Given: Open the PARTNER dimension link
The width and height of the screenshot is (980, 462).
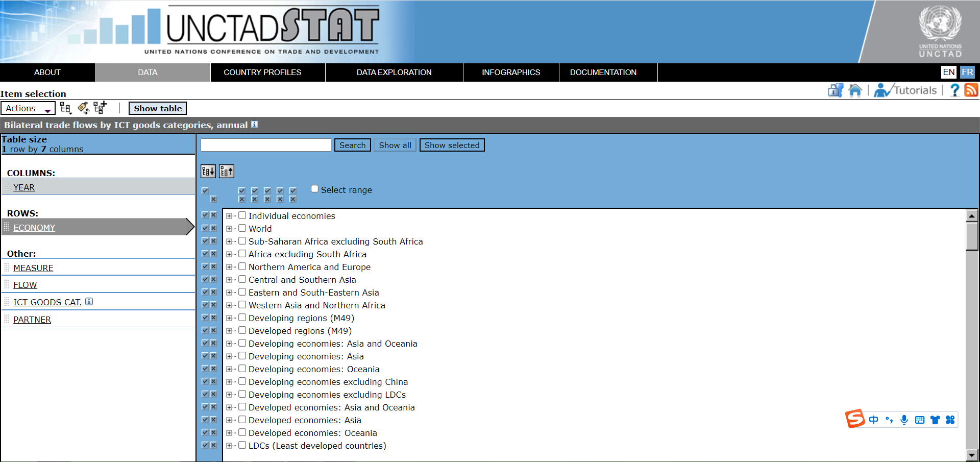Looking at the screenshot, I should (x=32, y=320).
